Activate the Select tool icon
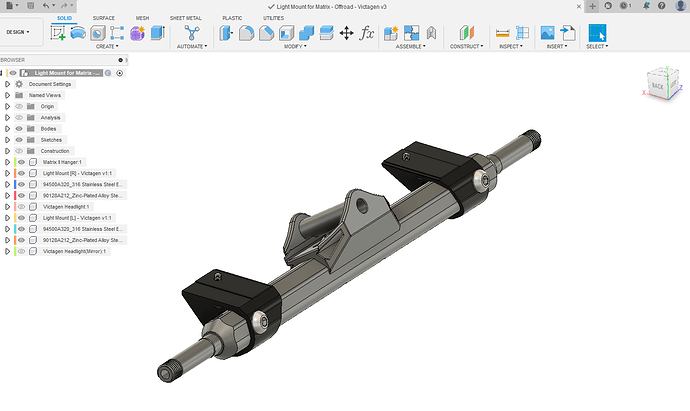Viewport: 690px width, 411px height. point(597,33)
